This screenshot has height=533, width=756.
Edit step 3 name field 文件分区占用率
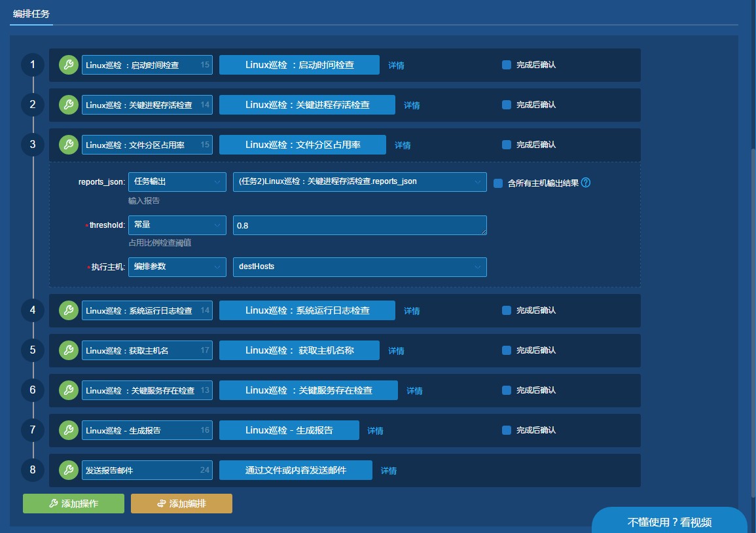click(x=147, y=145)
